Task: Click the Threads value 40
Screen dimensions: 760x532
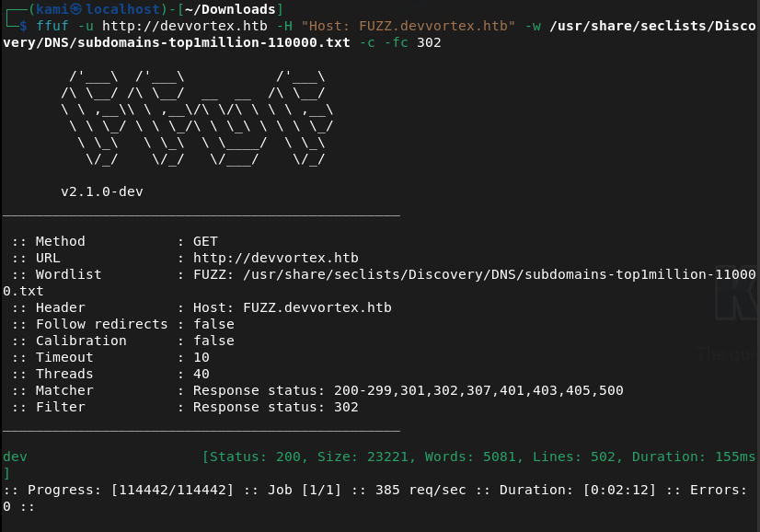Action: point(201,374)
